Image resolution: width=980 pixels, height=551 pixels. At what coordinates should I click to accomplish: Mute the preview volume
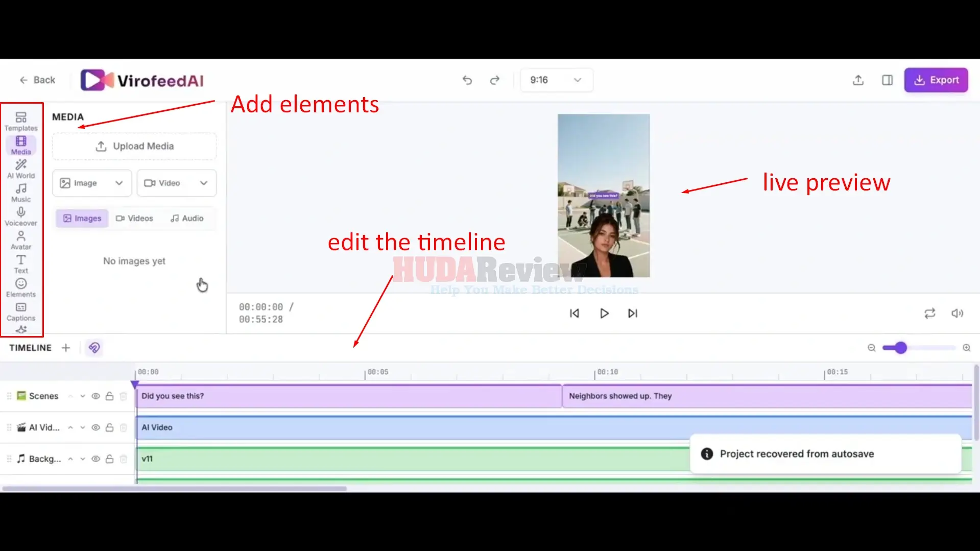click(x=958, y=313)
